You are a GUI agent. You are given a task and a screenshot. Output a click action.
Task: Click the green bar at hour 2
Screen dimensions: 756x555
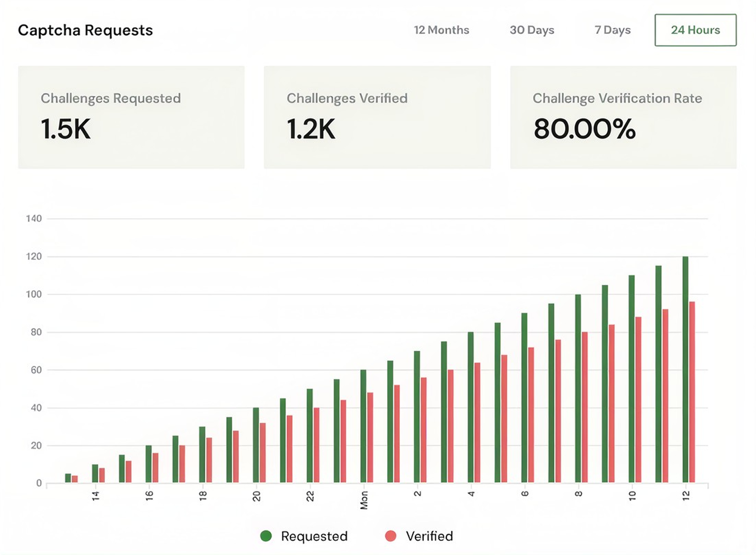pos(417,417)
